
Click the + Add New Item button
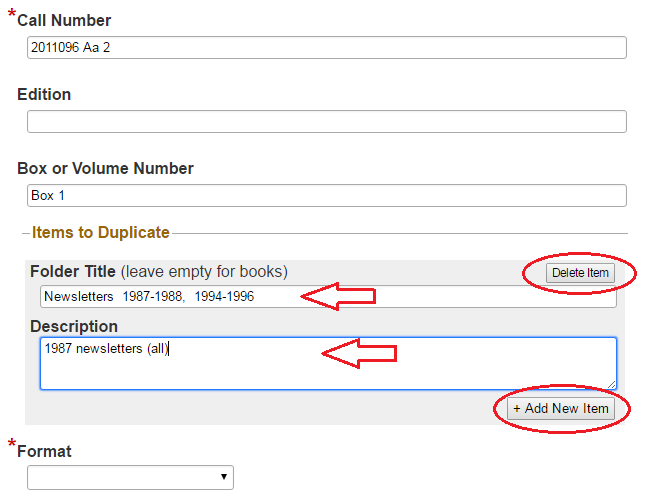[561, 409]
